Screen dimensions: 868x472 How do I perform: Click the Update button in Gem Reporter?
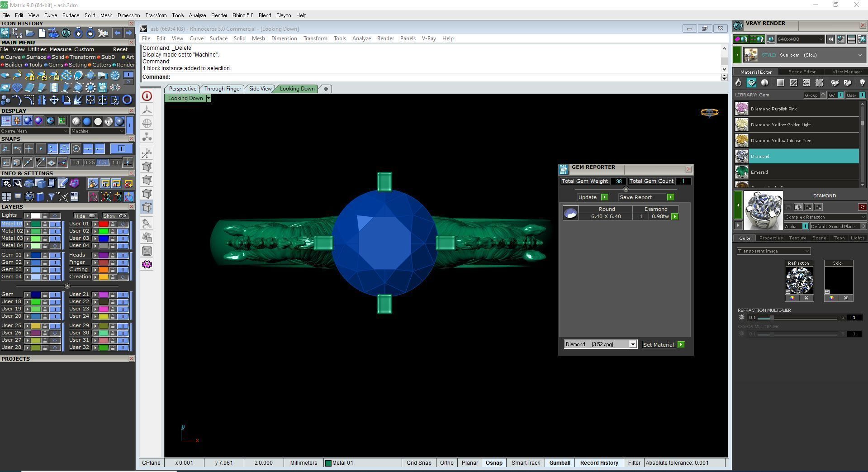(593, 197)
